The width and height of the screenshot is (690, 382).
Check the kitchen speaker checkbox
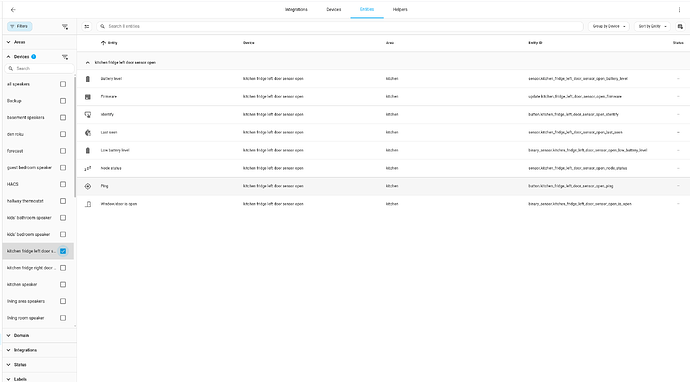click(63, 285)
